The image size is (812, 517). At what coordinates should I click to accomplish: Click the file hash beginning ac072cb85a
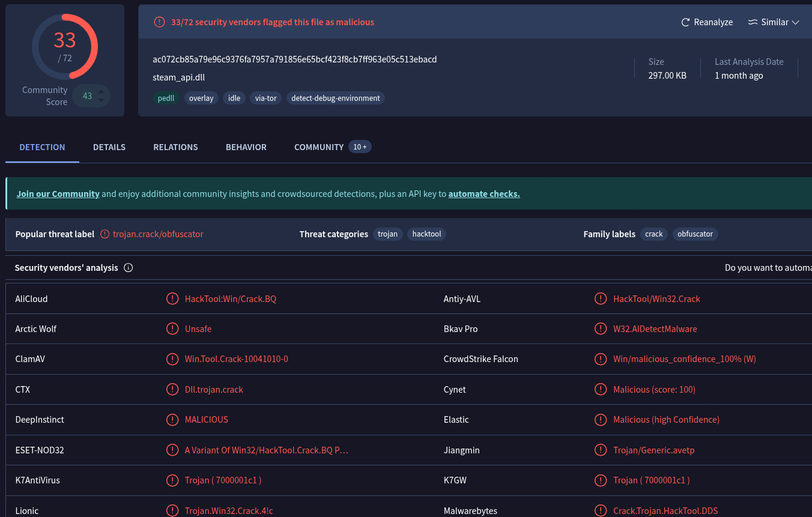295,59
